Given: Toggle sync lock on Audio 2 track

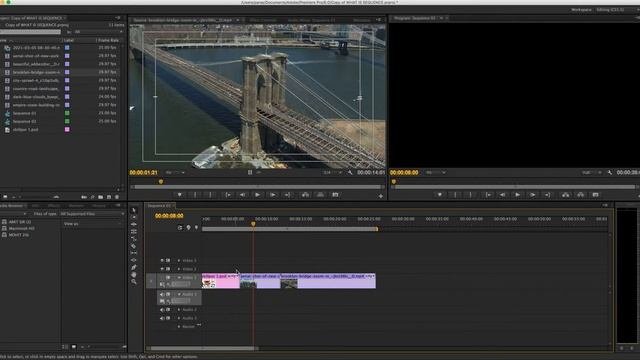Looking at the screenshot, I should (168, 310).
